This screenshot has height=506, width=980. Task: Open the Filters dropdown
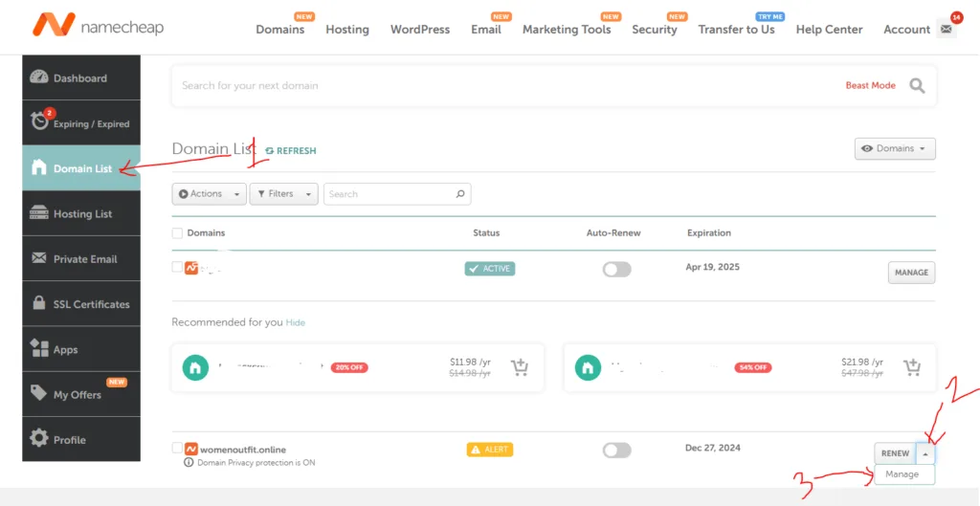click(x=283, y=194)
